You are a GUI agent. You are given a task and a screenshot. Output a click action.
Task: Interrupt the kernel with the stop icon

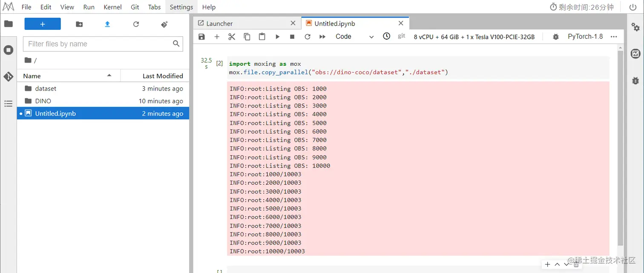(x=292, y=37)
